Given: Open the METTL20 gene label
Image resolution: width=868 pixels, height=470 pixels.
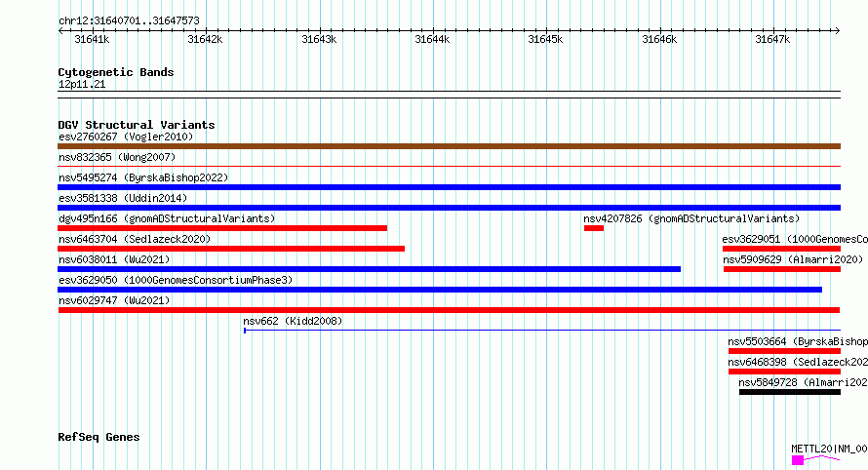Looking at the screenshot, I should [x=829, y=449].
